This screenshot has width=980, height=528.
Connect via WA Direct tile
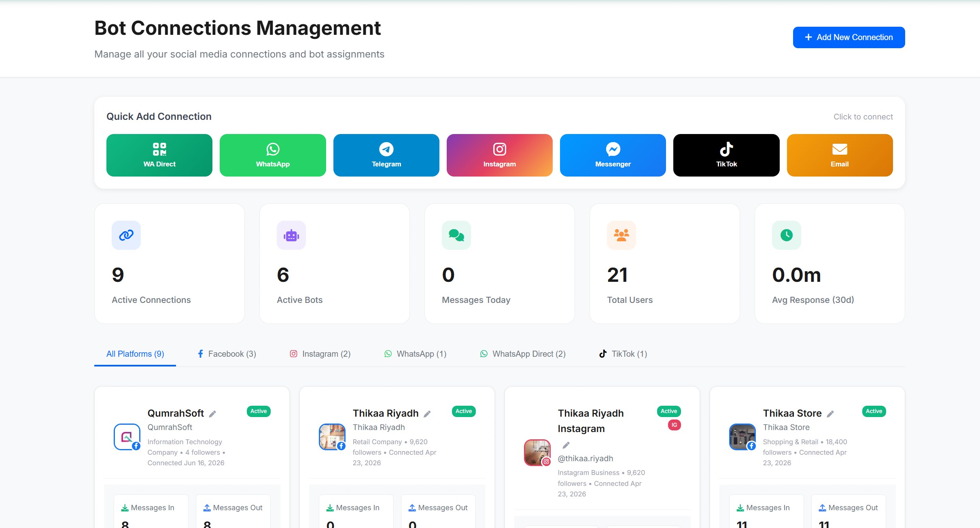tap(159, 155)
